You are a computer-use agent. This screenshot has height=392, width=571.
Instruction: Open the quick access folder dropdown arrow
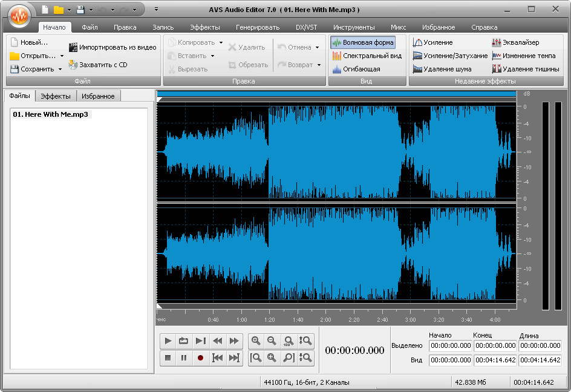pos(69,10)
